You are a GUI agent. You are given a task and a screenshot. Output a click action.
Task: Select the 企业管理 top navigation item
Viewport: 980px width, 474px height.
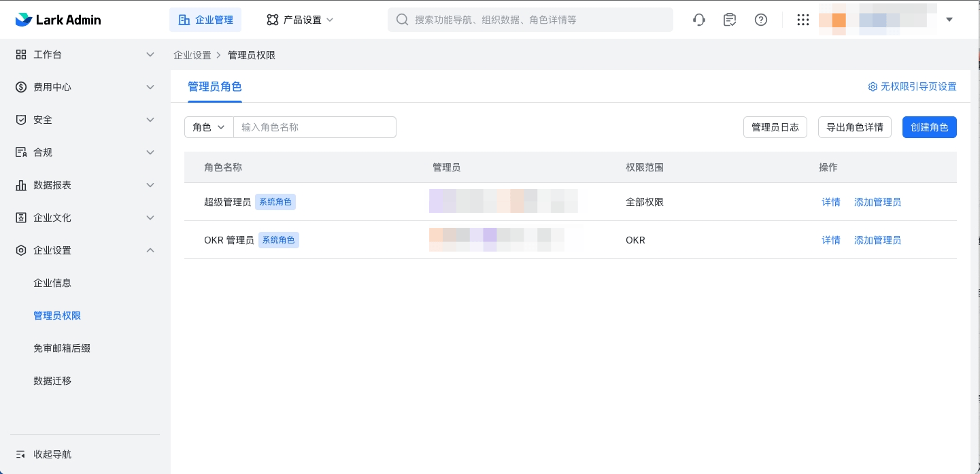pyautogui.click(x=205, y=20)
